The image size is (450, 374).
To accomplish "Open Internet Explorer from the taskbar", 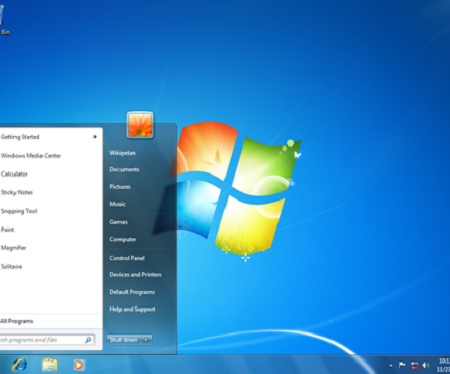I will 20,365.
